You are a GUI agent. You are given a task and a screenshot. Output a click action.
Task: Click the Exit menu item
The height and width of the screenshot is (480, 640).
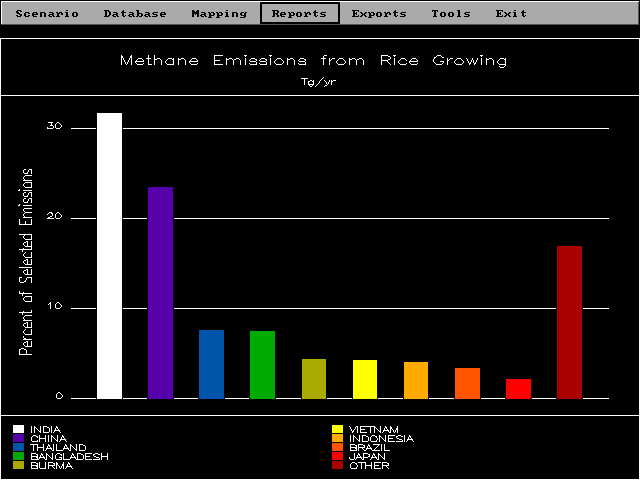511,13
